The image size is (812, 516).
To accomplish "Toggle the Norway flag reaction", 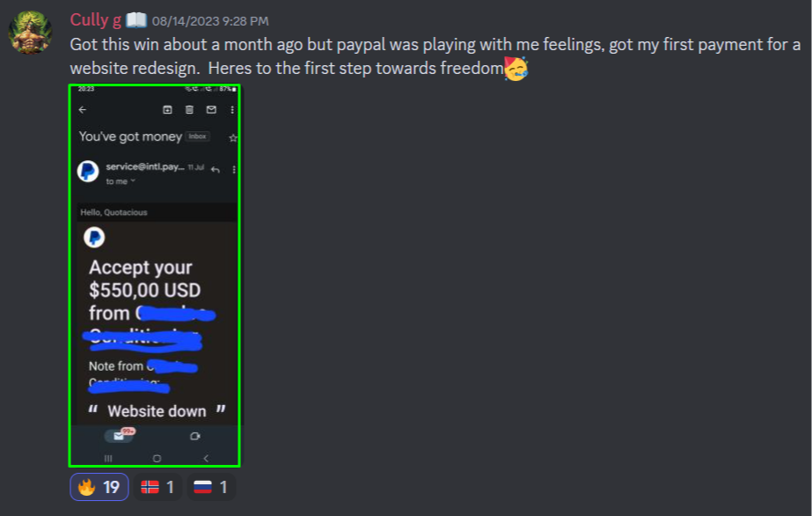I will point(157,487).
